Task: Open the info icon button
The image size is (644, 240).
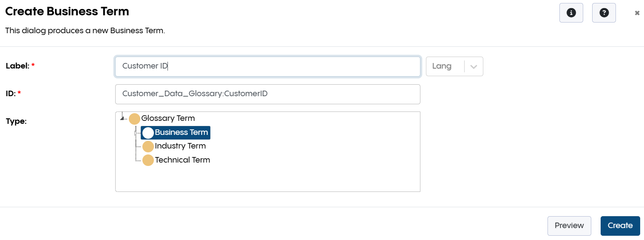Action: [x=571, y=13]
